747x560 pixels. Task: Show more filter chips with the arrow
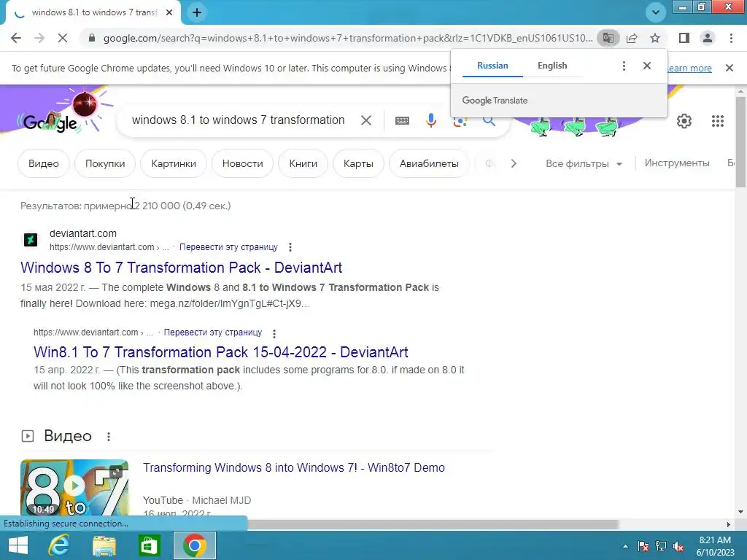513,163
